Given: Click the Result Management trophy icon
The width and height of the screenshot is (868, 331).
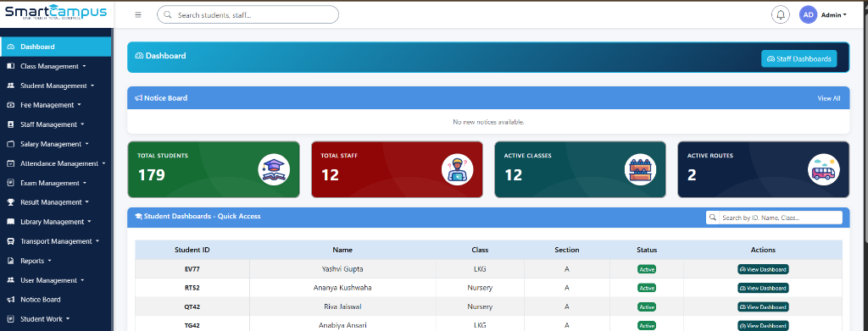Looking at the screenshot, I should 10,202.
